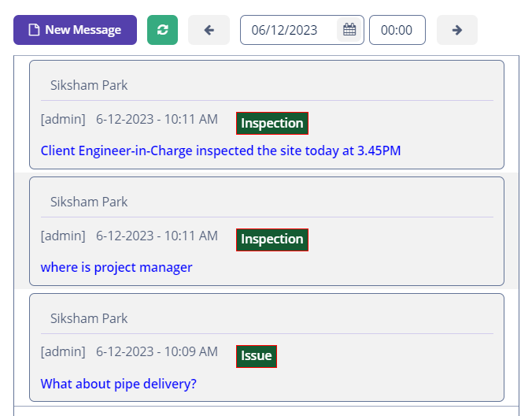Click the document icon in New Message
This screenshot has width=532, height=416.
click(x=33, y=30)
